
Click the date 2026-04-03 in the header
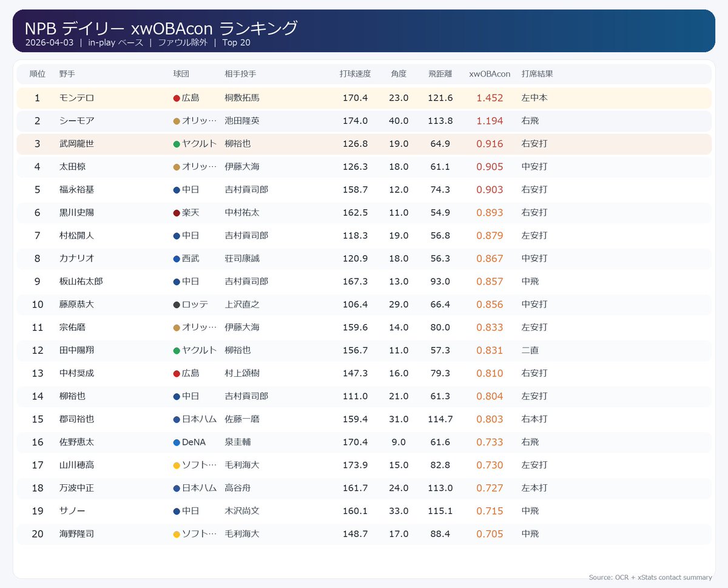pos(50,42)
